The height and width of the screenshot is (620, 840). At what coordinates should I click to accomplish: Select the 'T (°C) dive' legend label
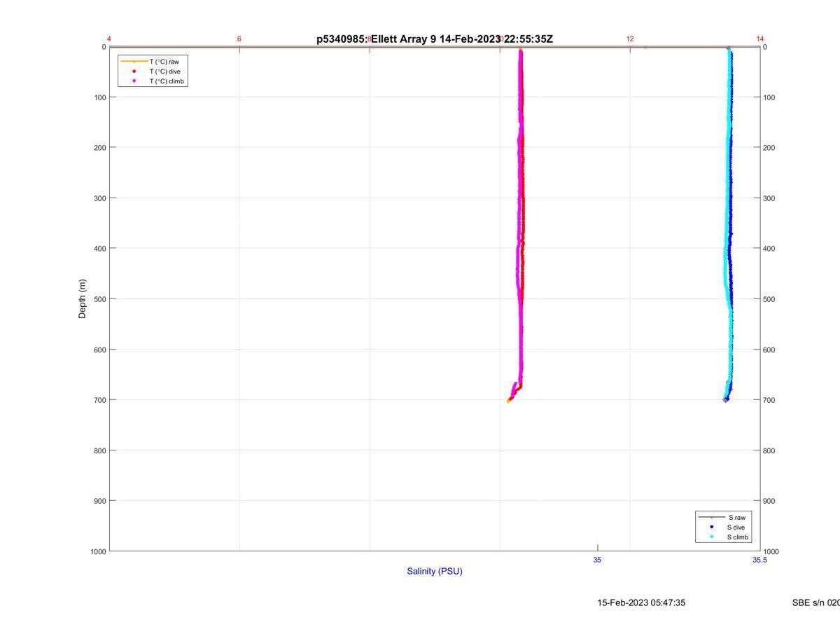coord(164,71)
